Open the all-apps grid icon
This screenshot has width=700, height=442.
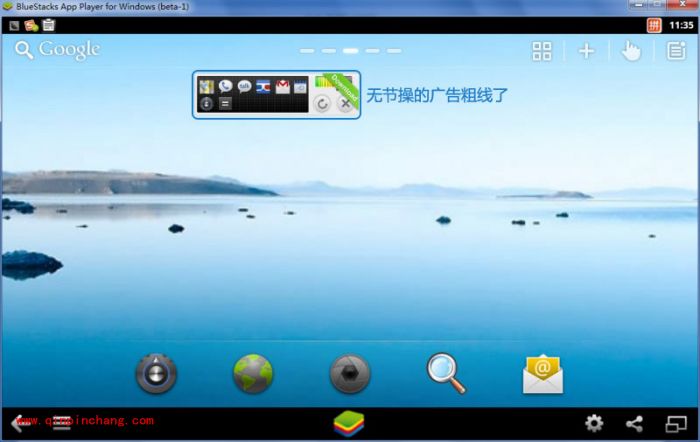pos(542,51)
